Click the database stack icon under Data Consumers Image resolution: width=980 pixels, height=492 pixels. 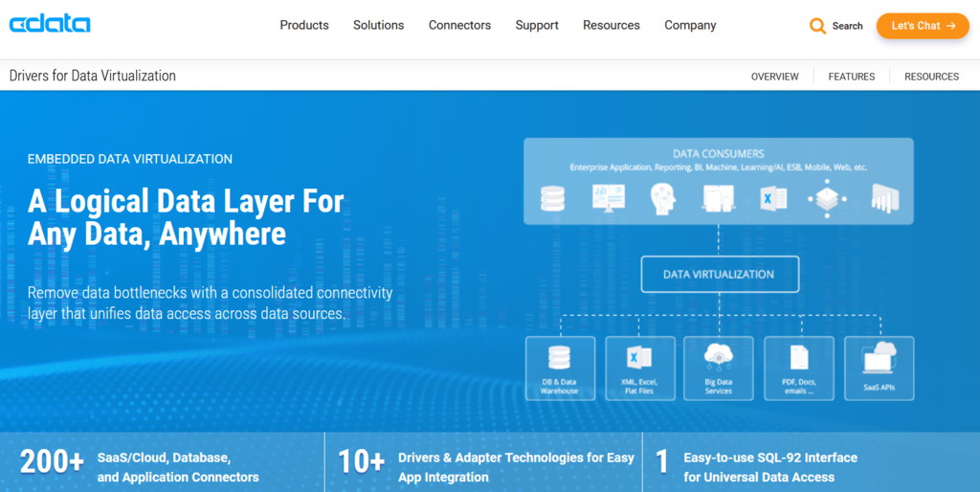click(552, 199)
